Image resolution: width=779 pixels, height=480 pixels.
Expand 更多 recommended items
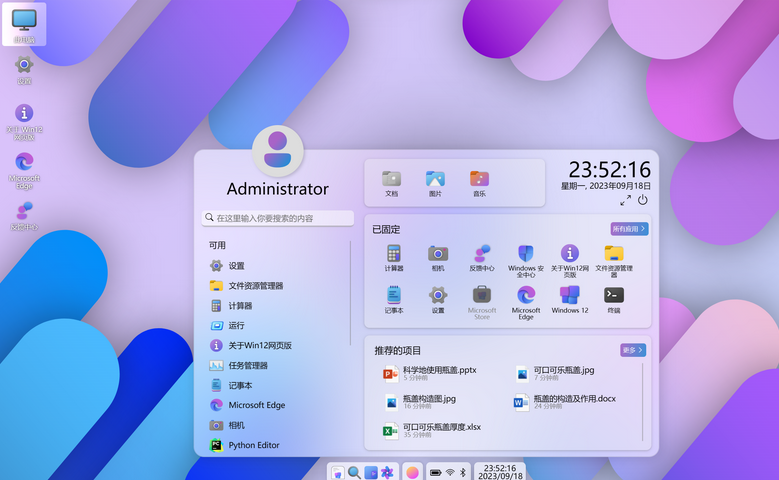pos(633,350)
